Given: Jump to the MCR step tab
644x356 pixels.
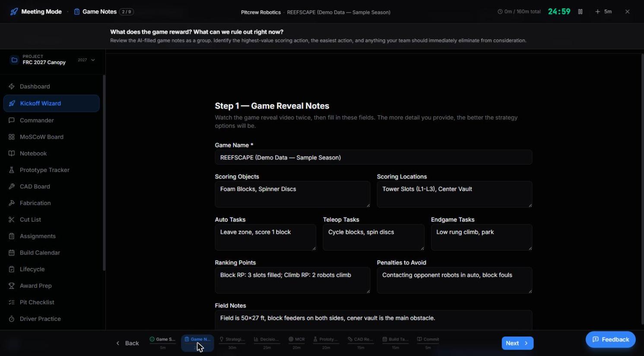Looking at the screenshot, I should (x=297, y=343).
